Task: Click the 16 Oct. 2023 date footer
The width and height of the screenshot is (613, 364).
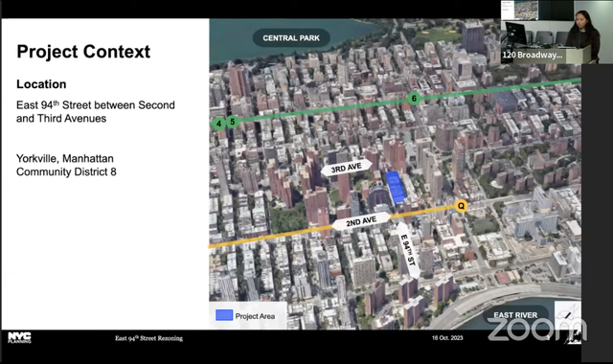Action: 447,338
